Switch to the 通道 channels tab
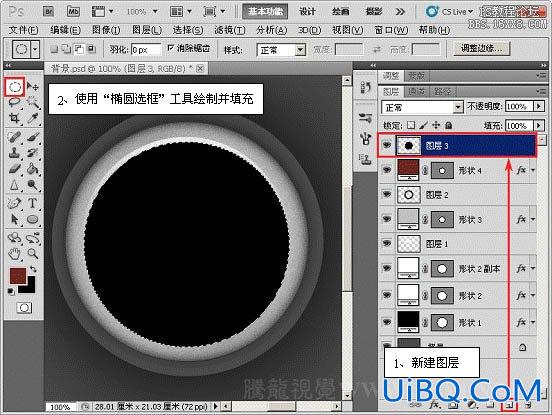 (416, 92)
